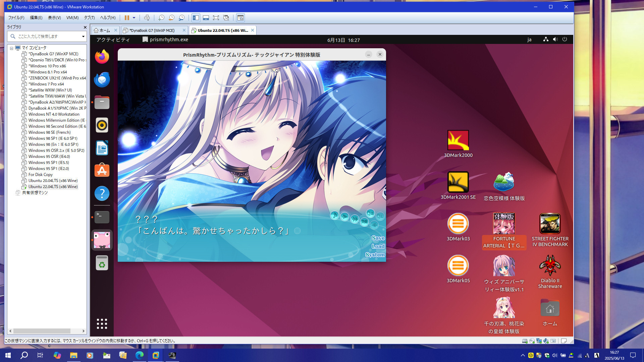The width and height of the screenshot is (644, 362).
Task: Click the music note voice replay icon
Action: click(x=334, y=215)
